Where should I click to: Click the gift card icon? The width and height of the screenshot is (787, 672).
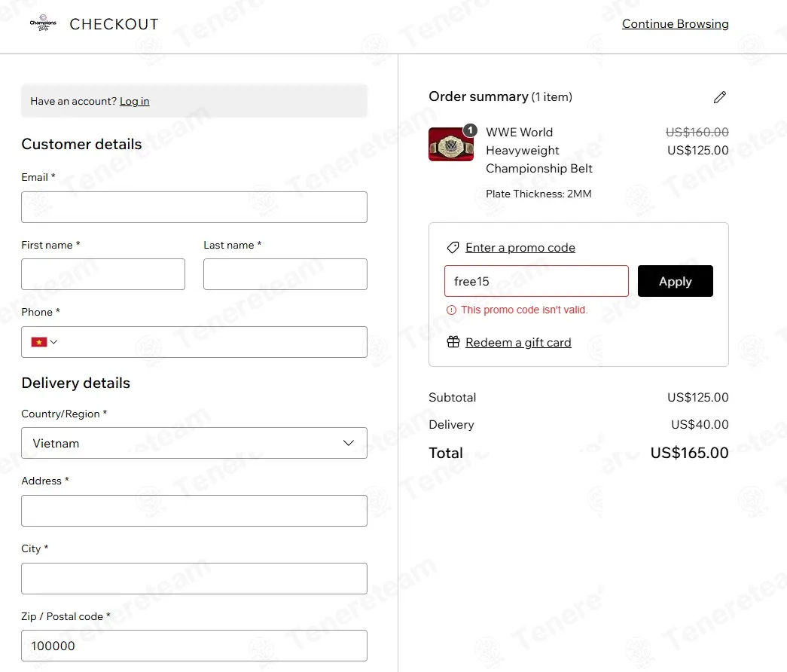[x=453, y=342]
